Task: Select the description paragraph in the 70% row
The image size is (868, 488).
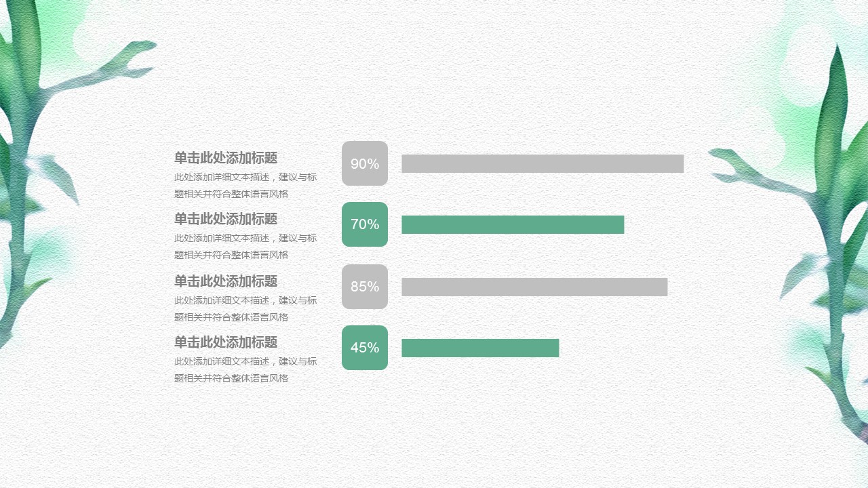Action: [x=245, y=246]
